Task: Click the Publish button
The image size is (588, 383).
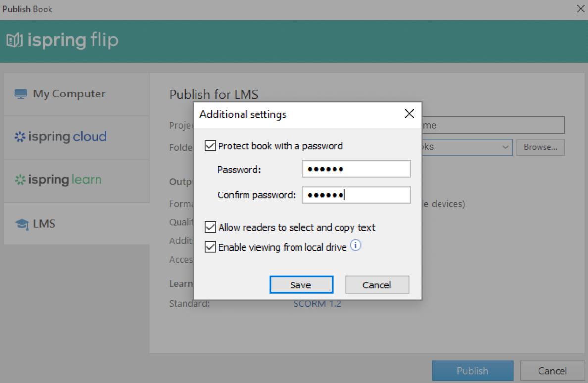Action: click(472, 370)
